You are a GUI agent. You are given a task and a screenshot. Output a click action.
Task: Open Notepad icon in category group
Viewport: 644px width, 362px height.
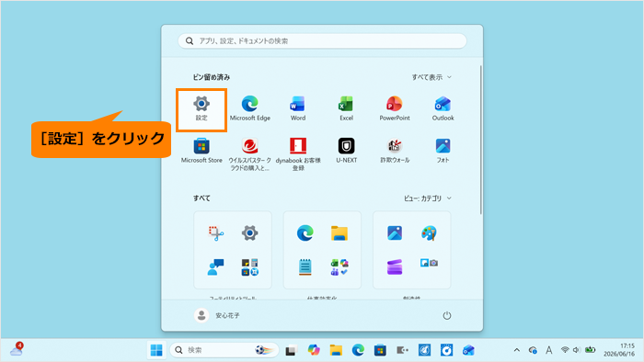click(305, 266)
